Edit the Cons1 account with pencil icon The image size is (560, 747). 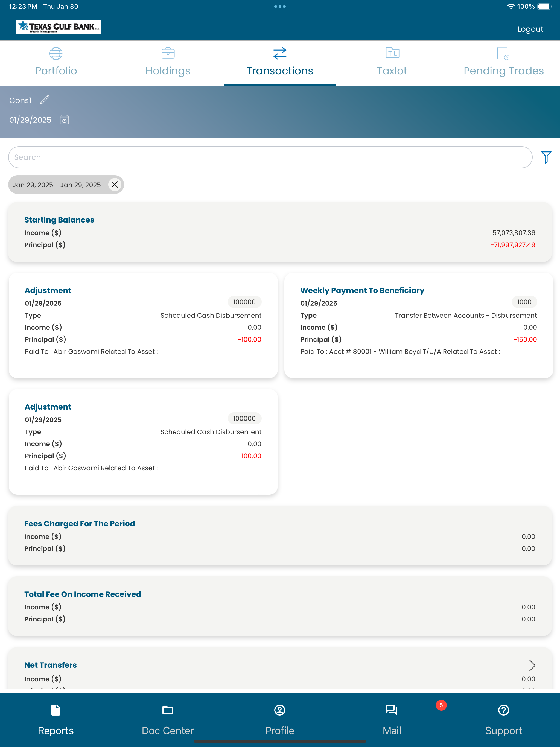pos(45,100)
